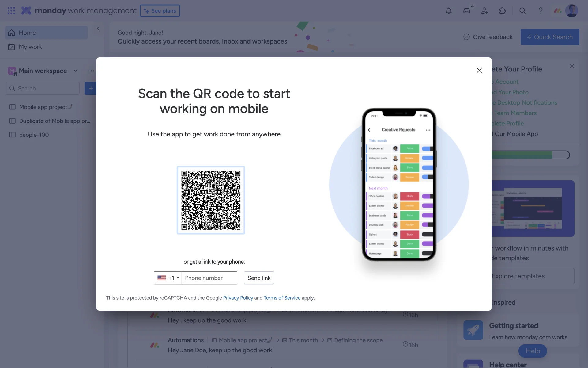
Task: Close the QR code dialog
Action: coord(479,70)
